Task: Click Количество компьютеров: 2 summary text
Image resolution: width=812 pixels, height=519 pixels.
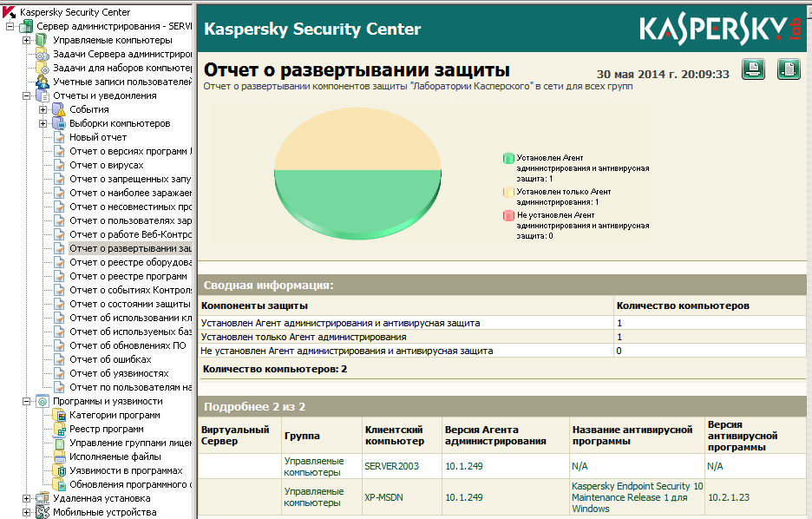Action: (275, 370)
